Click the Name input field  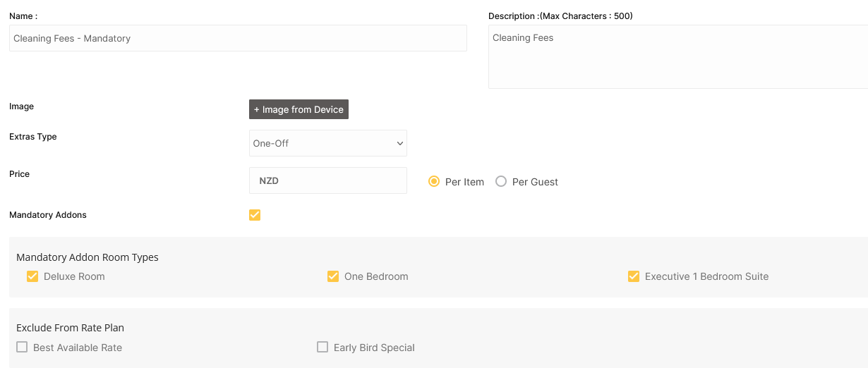pos(238,38)
